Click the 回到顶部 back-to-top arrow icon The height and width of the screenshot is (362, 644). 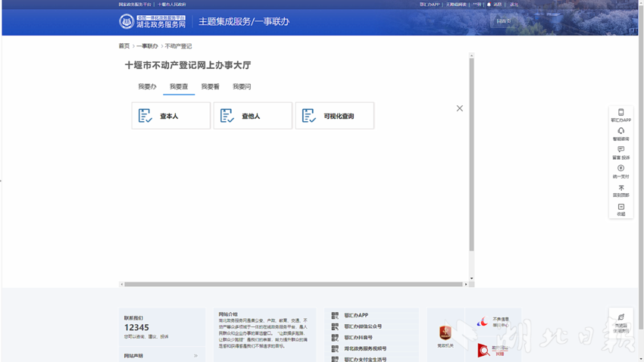point(621,188)
